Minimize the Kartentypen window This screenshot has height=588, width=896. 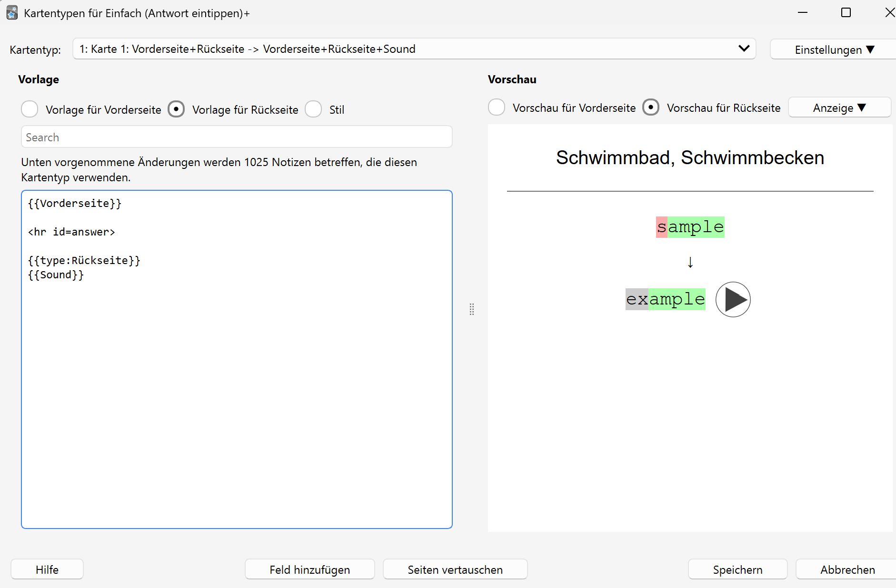tap(803, 12)
